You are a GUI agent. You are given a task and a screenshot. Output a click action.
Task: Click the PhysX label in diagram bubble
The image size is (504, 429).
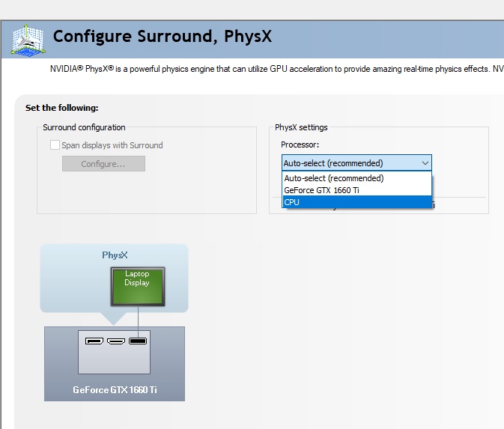pos(115,255)
